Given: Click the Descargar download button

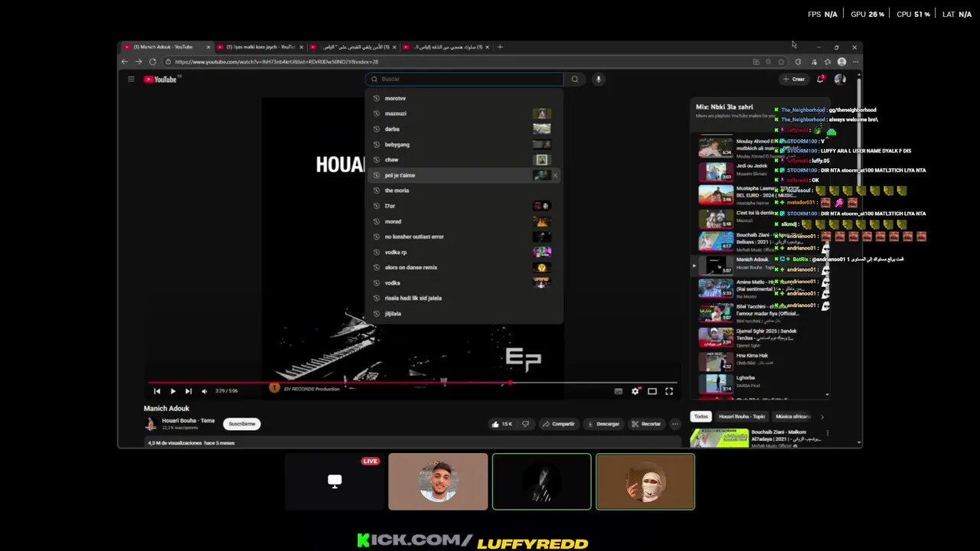Looking at the screenshot, I should click(x=603, y=423).
